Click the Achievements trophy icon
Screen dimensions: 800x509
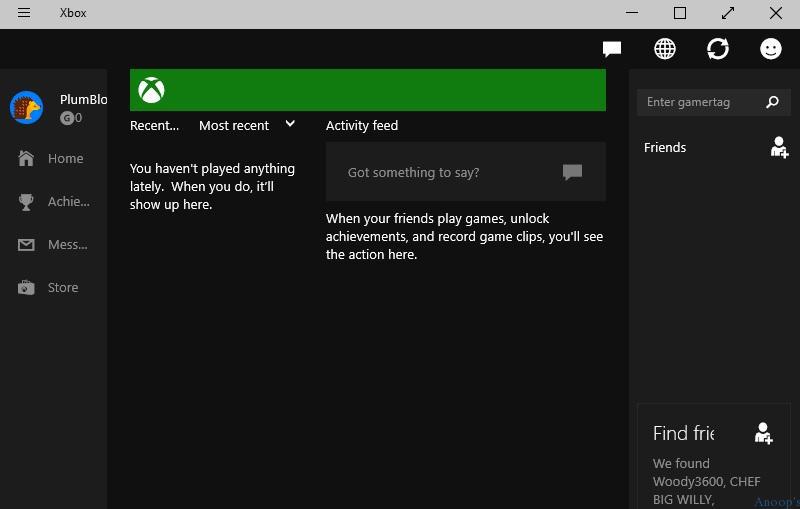pos(26,202)
